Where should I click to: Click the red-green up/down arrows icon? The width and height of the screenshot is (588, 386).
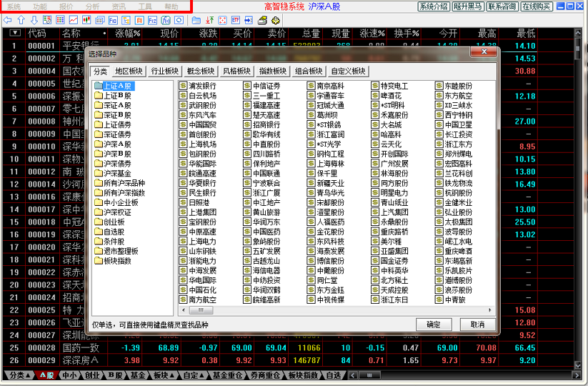point(209,20)
